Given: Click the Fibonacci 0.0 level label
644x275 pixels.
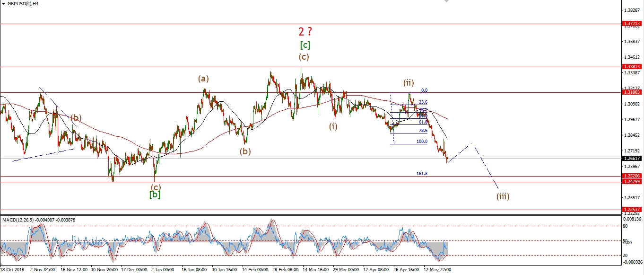Looking at the screenshot, I should (x=424, y=90).
